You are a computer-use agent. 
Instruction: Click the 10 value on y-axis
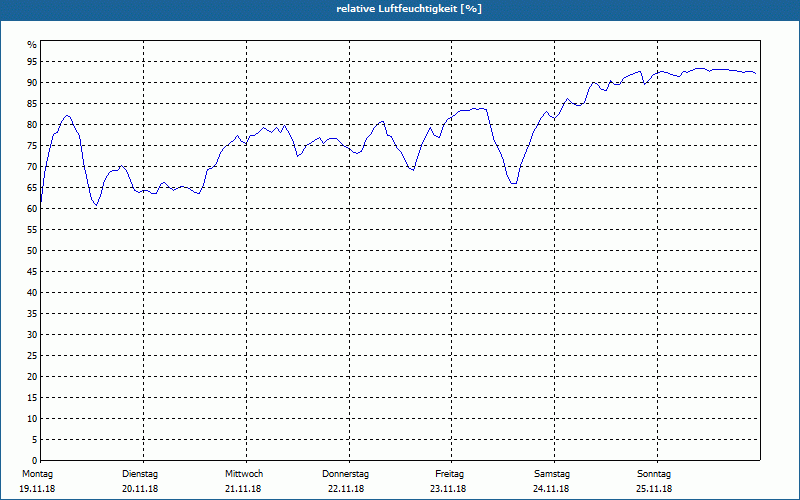click(x=32, y=419)
